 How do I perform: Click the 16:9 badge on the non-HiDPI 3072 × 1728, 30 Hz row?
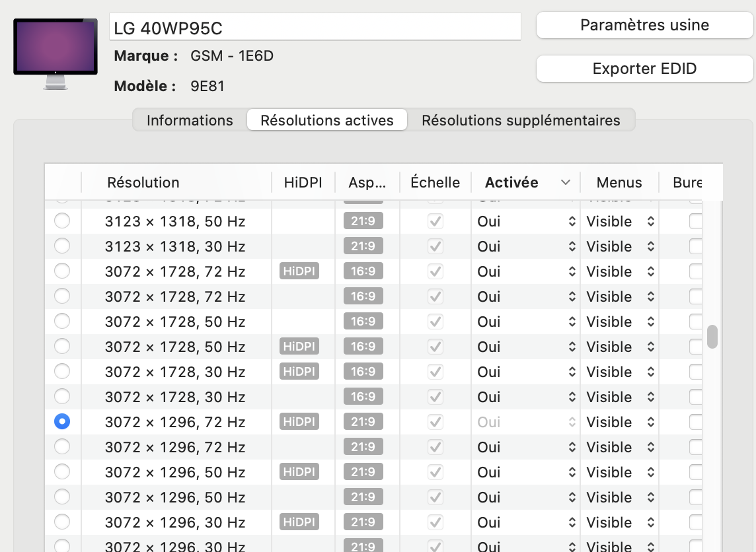tap(363, 396)
